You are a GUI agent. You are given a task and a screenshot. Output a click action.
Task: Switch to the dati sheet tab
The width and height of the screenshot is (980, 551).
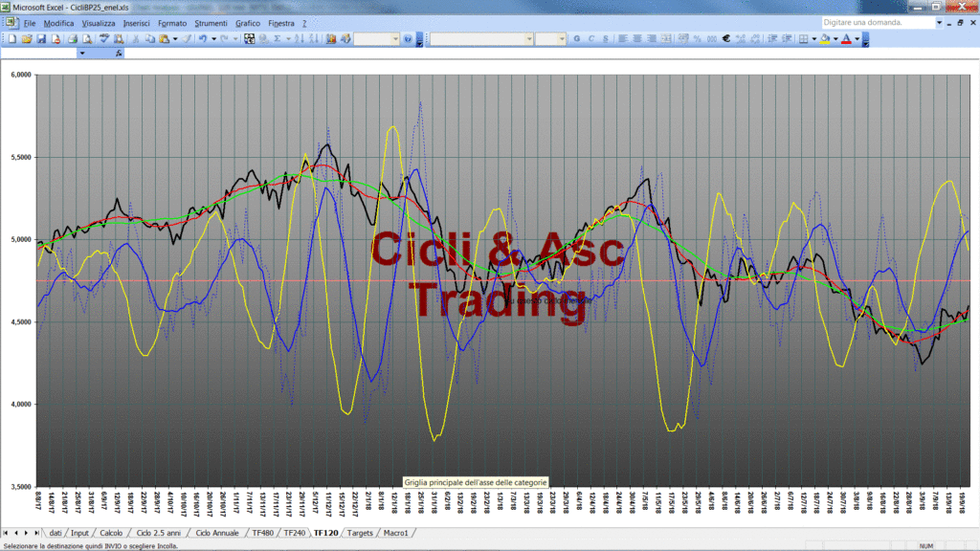(55, 533)
